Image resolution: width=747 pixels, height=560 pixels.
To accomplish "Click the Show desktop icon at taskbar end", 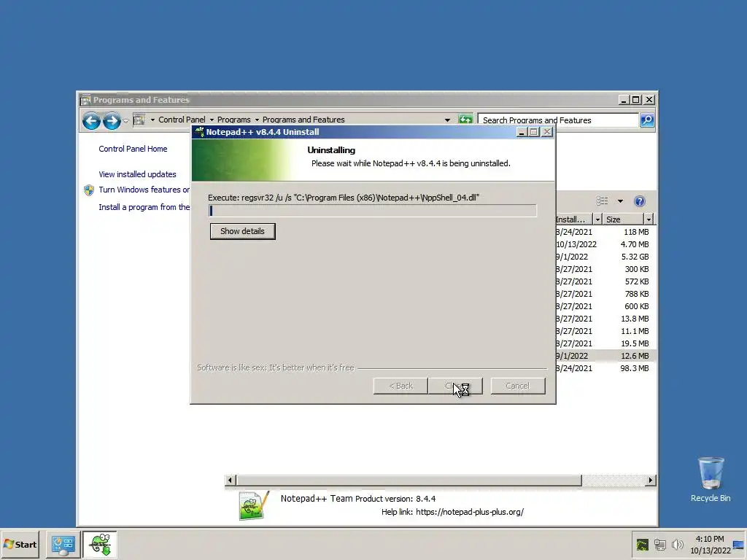I will [738, 544].
